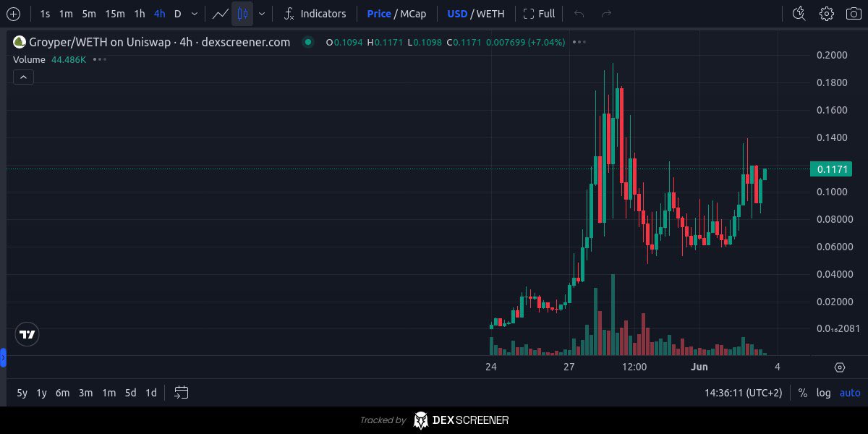This screenshot has height=434, width=868.
Task: Select the 6m date range
Action: (63, 393)
